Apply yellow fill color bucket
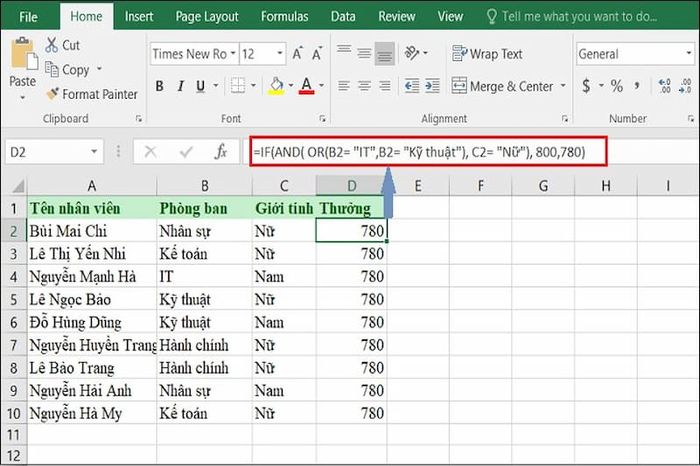The width and height of the screenshot is (700, 466). [x=277, y=85]
